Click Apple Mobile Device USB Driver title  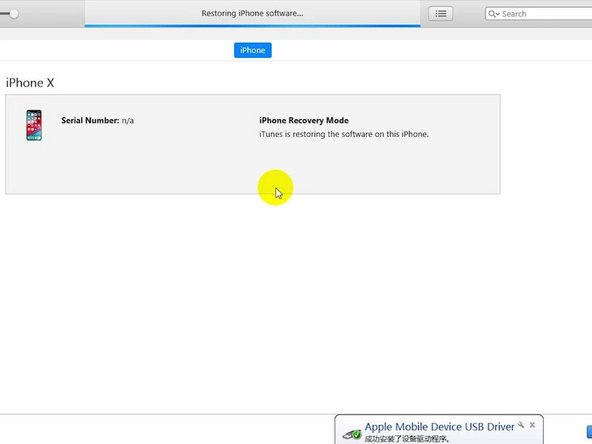pos(439,427)
